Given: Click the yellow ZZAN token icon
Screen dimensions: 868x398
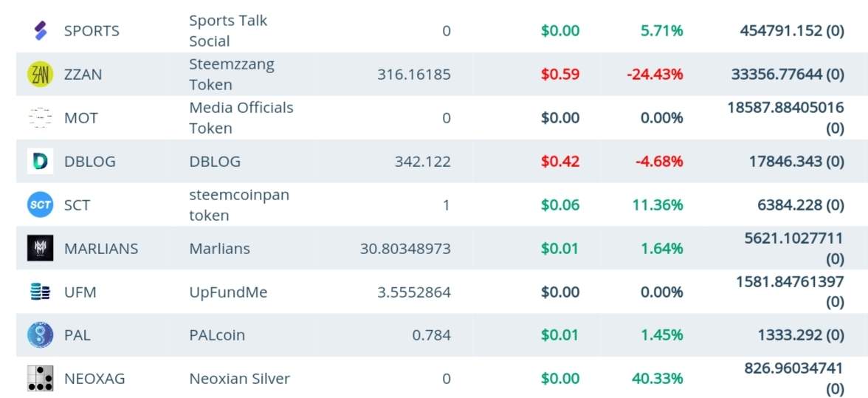Looking at the screenshot, I should [x=41, y=74].
